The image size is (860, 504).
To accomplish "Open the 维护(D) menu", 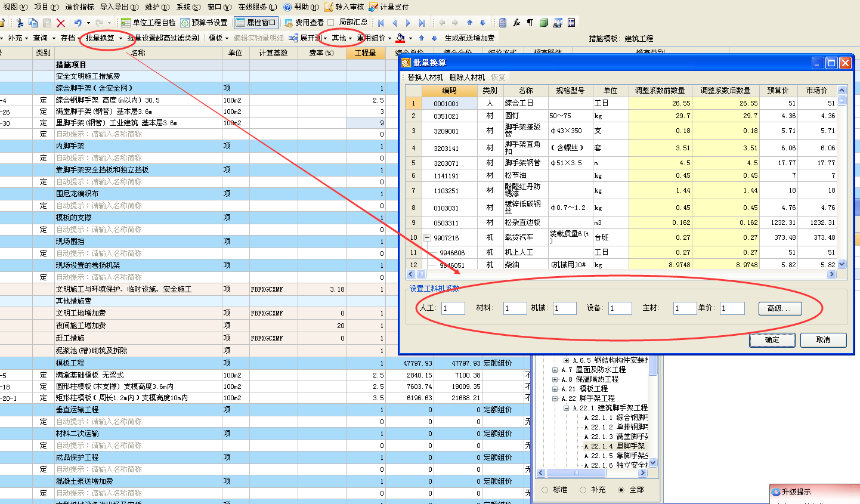I will tap(158, 7).
